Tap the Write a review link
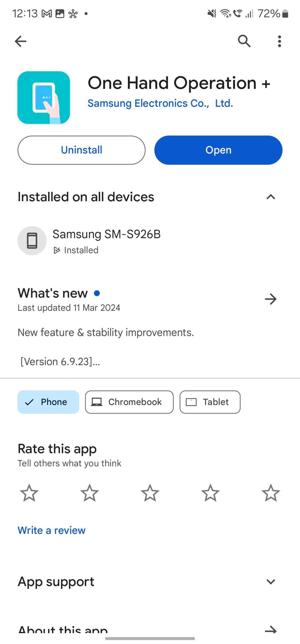 click(x=52, y=530)
